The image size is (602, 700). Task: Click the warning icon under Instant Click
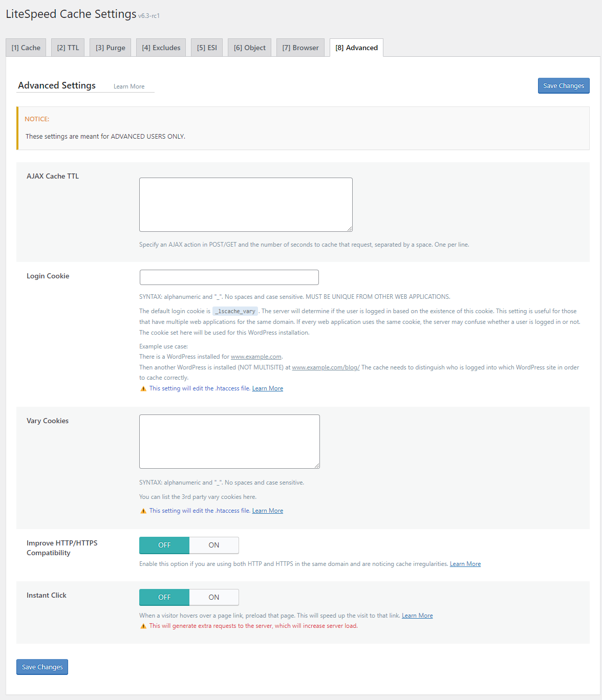point(143,626)
